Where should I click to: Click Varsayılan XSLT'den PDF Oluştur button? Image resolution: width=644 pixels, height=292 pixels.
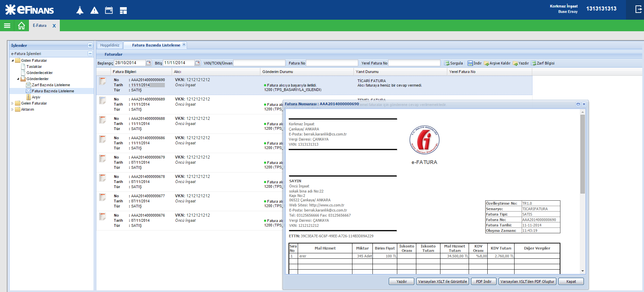tap(527, 281)
